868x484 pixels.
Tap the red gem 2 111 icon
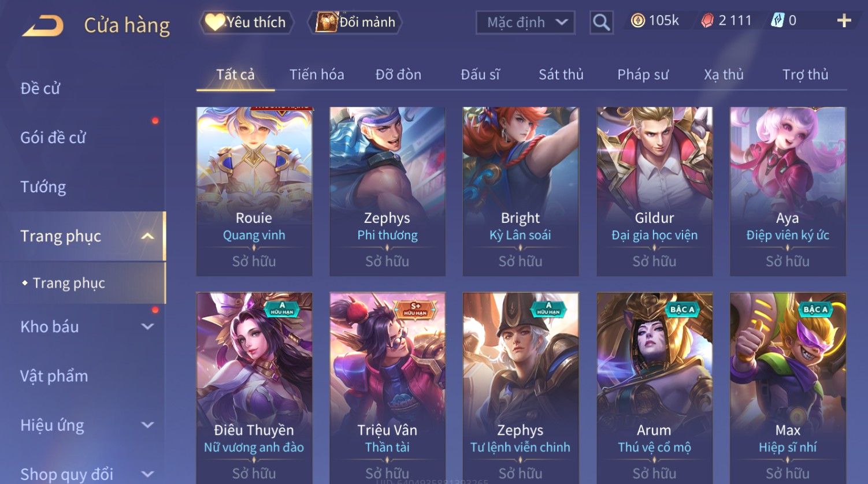click(x=707, y=21)
